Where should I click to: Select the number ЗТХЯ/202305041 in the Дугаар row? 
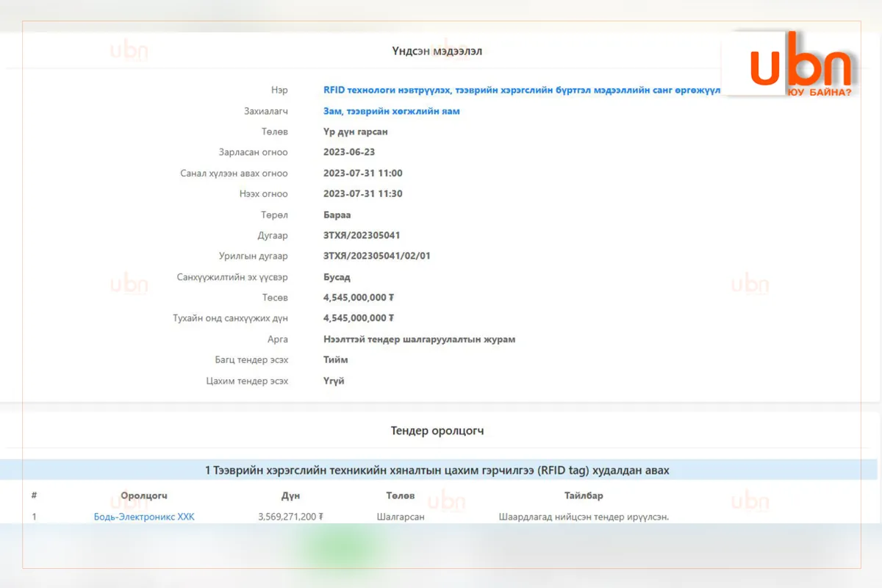pos(363,236)
